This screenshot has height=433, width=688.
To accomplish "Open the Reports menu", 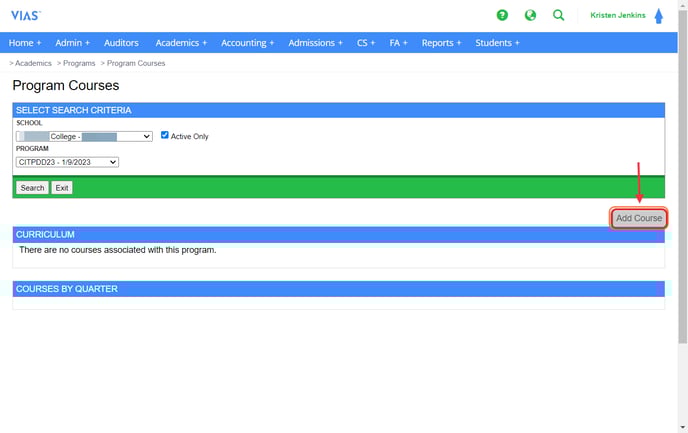I will tap(441, 43).
